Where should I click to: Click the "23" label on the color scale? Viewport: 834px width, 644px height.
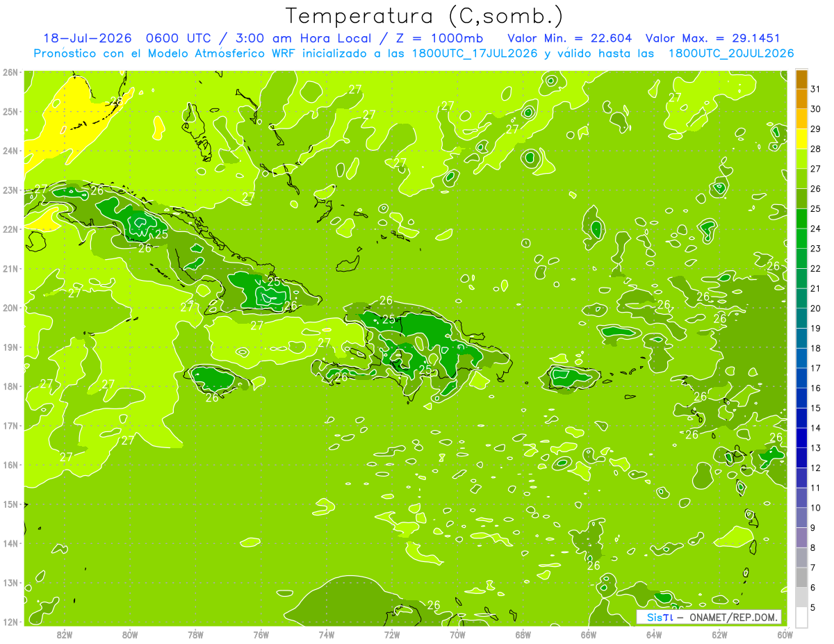(x=816, y=249)
